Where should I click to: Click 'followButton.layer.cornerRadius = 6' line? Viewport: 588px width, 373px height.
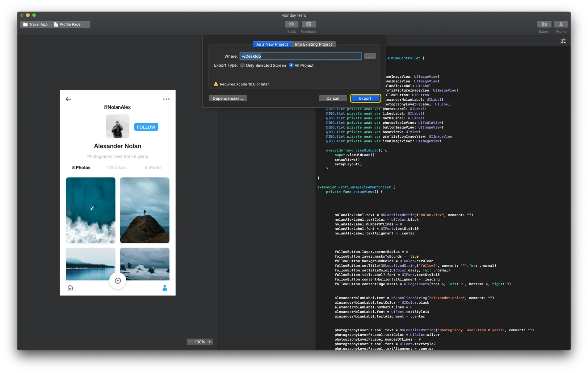pyautogui.click(x=371, y=252)
